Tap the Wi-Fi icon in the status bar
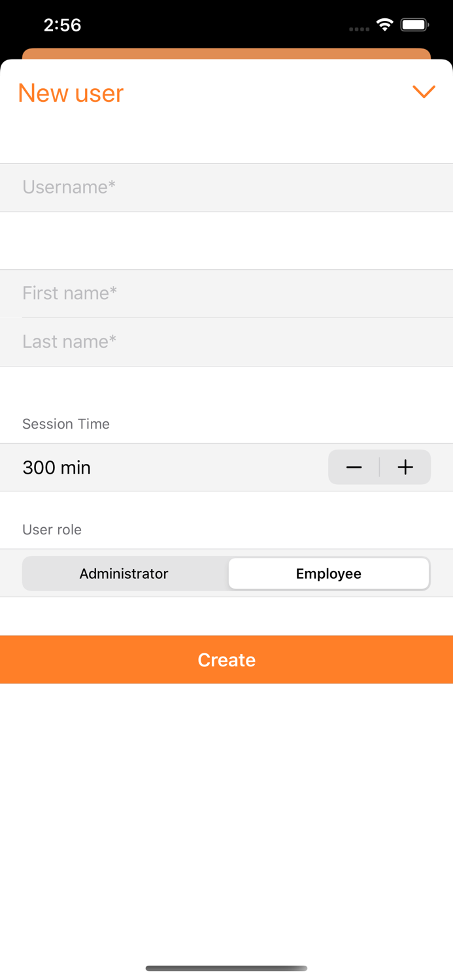Viewport: 453px width, 980px height. [384, 24]
